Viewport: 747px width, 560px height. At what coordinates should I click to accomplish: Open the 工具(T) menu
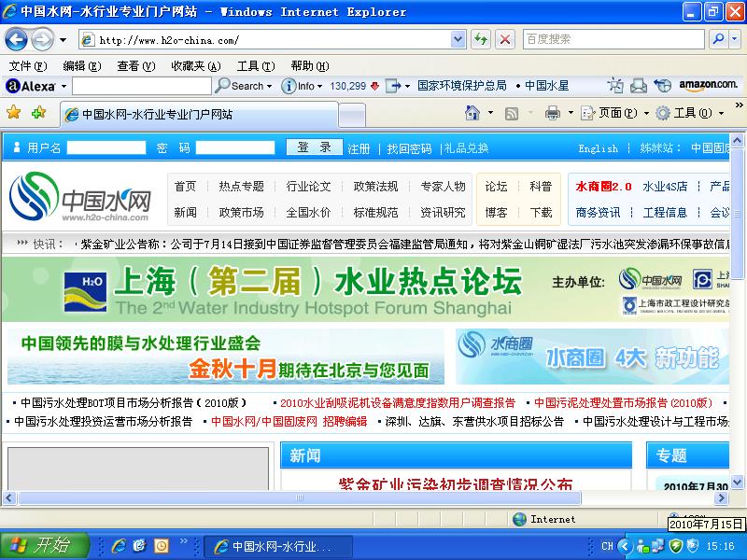256,65
